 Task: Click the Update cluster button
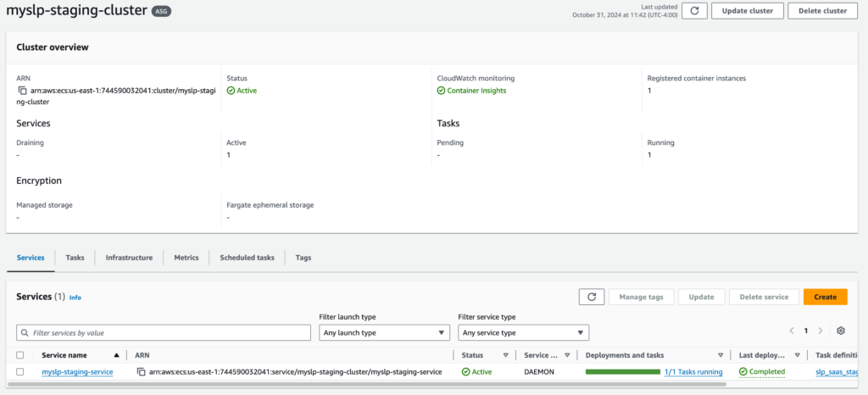click(748, 11)
